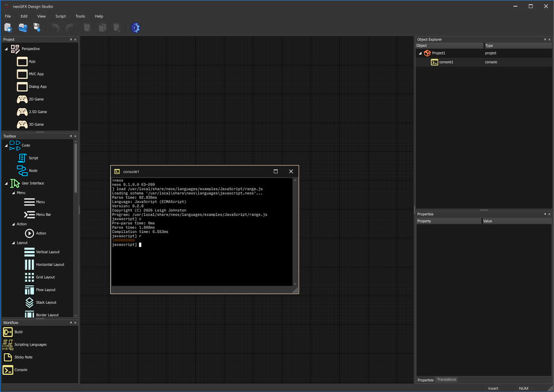Click the Property column header
This screenshot has height=392, width=554.
pyautogui.click(x=449, y=221)
